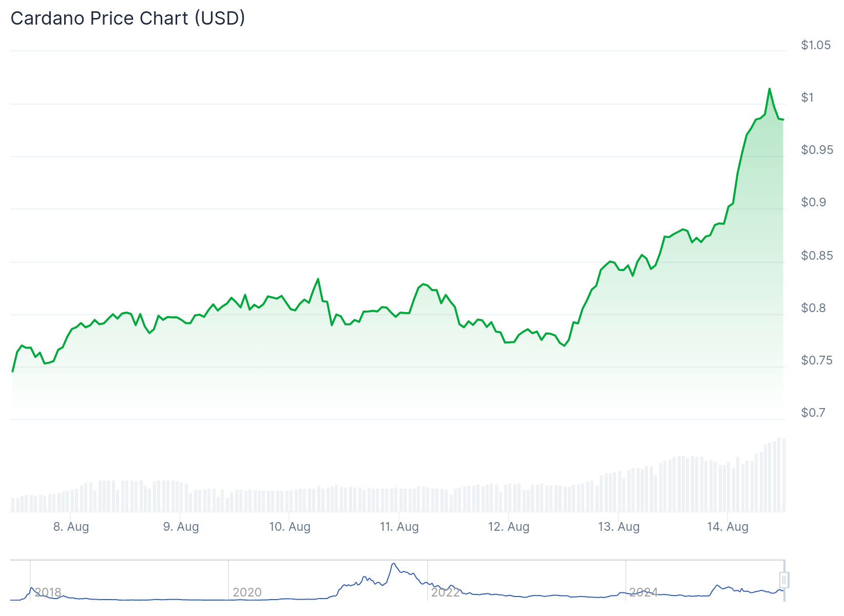Click 2024 in the navigator timeline
Screen dimensions: 844x616
click(x=643, y=592)
